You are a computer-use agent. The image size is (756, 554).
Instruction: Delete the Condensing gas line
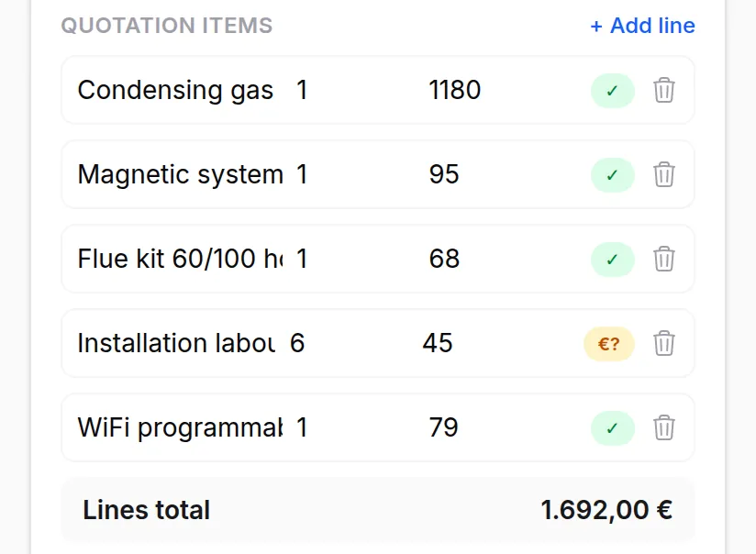tap(664, 90)
